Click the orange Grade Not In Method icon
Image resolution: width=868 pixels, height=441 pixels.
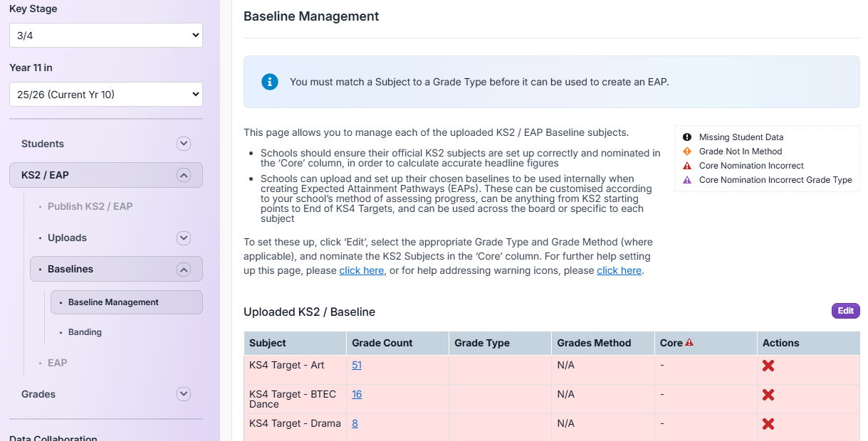click(686, 151)
